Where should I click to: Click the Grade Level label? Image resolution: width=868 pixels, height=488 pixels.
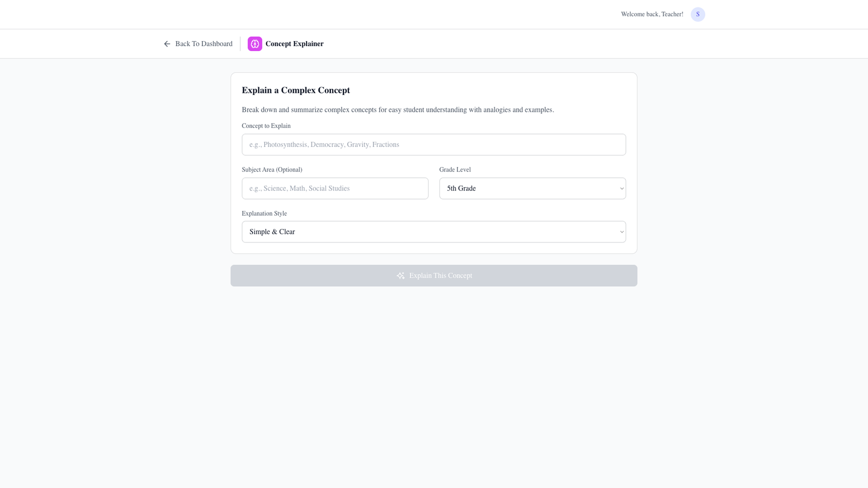(455, 169)
